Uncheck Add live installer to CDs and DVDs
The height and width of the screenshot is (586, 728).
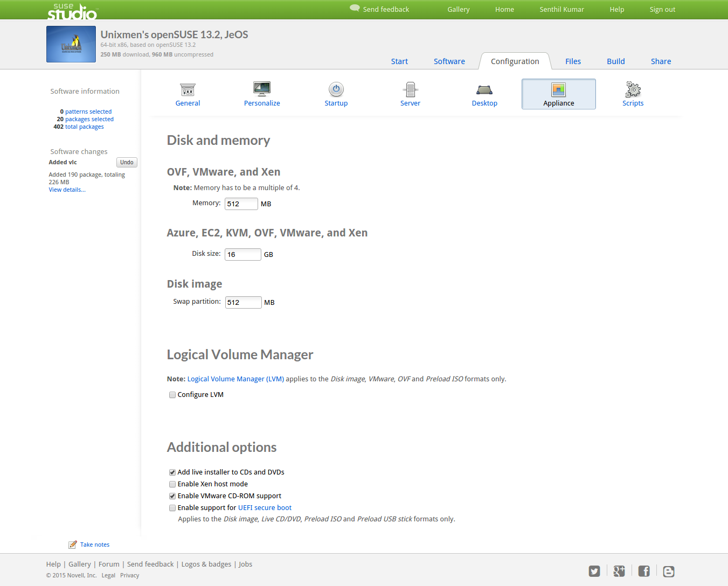point(172,472)
